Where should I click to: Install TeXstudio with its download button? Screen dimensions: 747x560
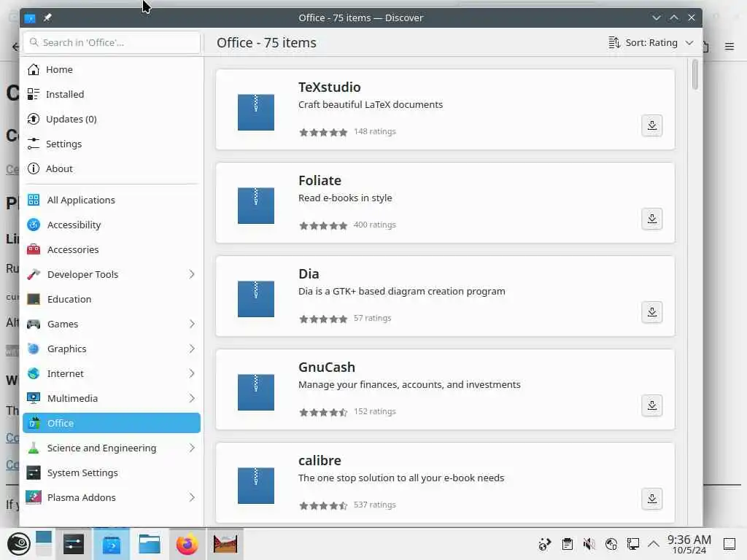651,125
